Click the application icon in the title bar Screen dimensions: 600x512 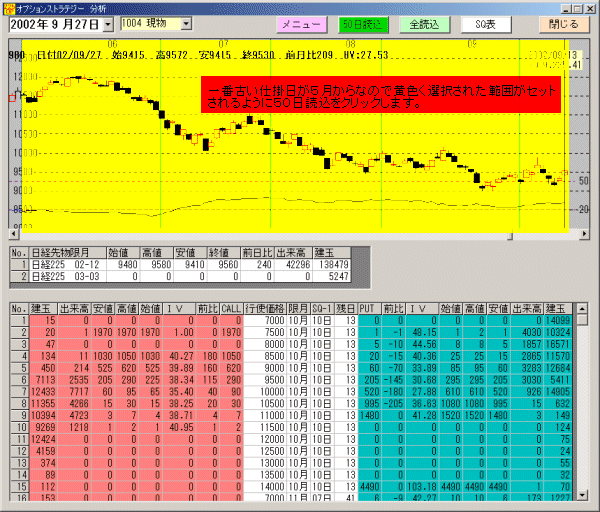click(9, 8)
